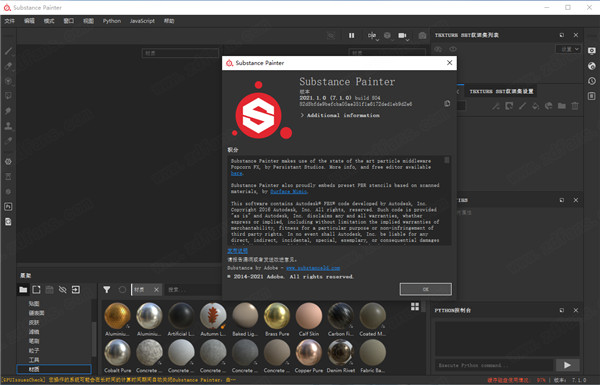Click the Photoshop export icon in left toolbar
The image size is (600, 385).
[x=8, y=207]
